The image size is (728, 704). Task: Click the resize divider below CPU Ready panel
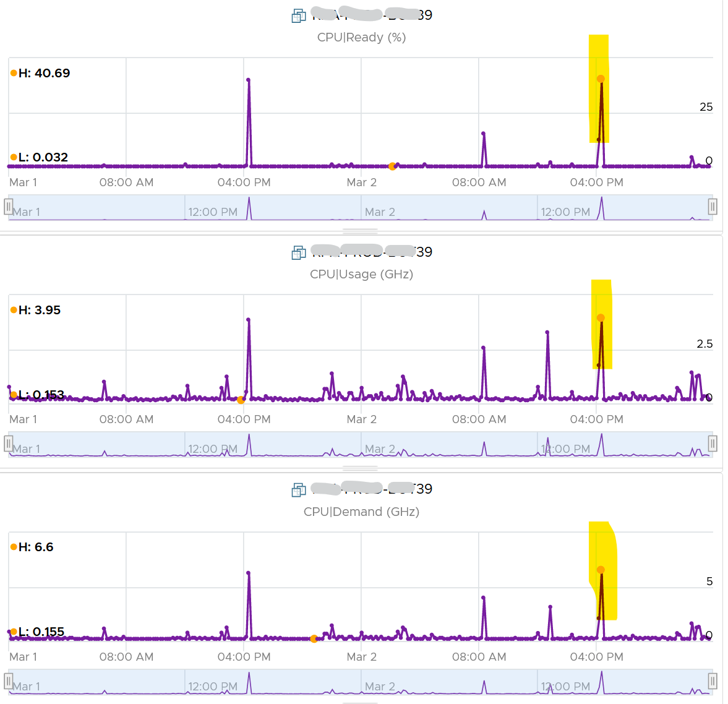[360, 230]
